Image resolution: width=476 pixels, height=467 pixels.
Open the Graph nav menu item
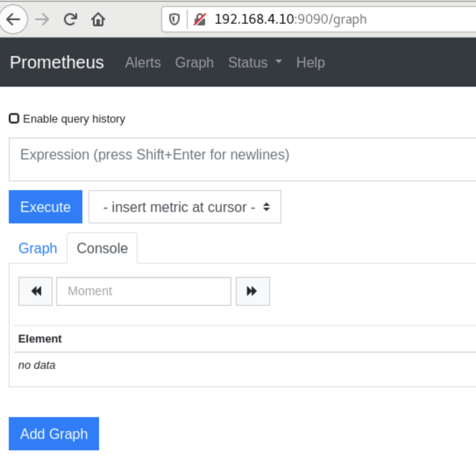click(x=194, y=63)
